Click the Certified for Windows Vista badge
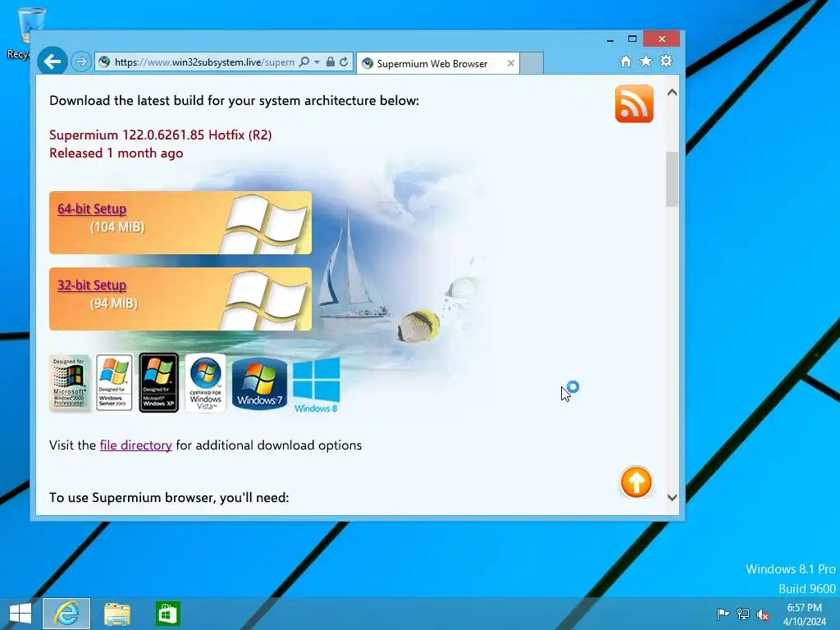840x630 pixels. point(205,382)
